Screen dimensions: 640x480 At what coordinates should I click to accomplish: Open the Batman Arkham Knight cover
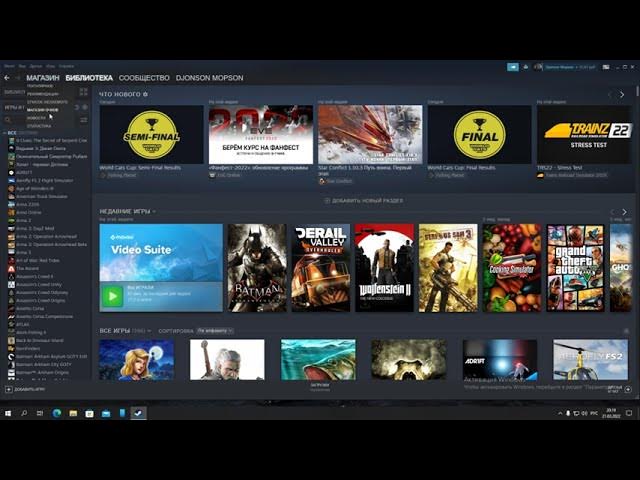257,268
